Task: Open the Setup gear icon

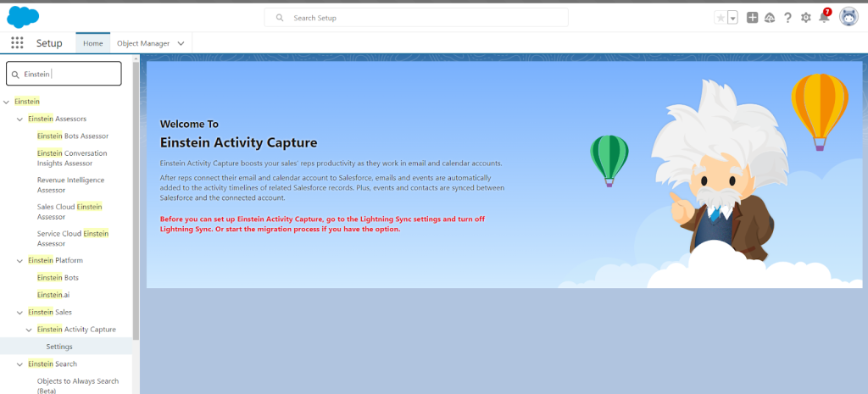Action: (x=805, y=18)
